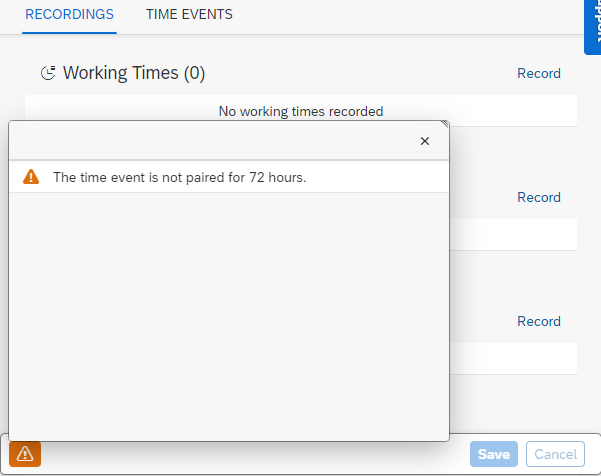Click the popover corner resize handle
This screenshot has width=601, height=476.
[x=445, y=124]
